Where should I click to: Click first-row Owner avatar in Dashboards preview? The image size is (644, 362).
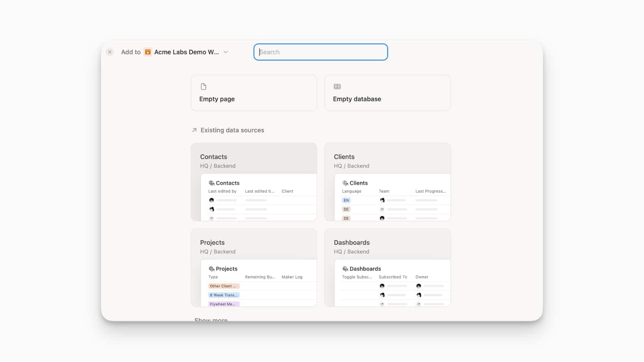[x=419, y=286]
